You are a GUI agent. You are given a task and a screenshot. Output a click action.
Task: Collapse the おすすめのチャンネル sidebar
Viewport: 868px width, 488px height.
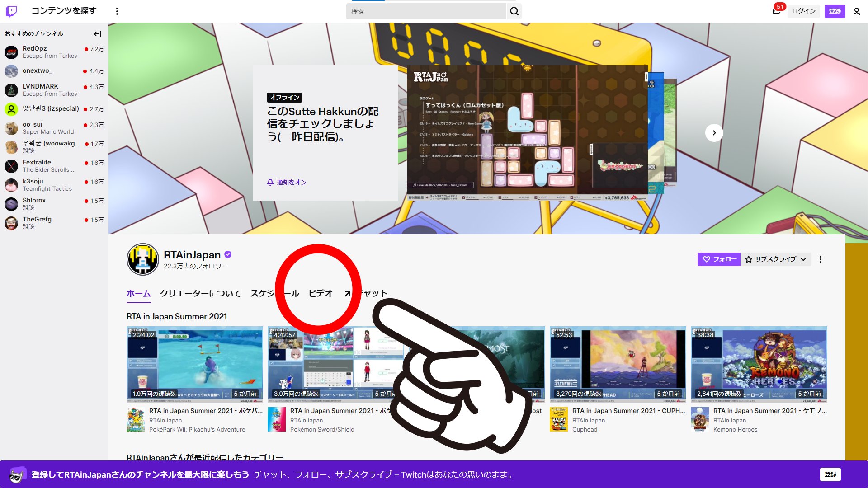(x=97, y=33)
